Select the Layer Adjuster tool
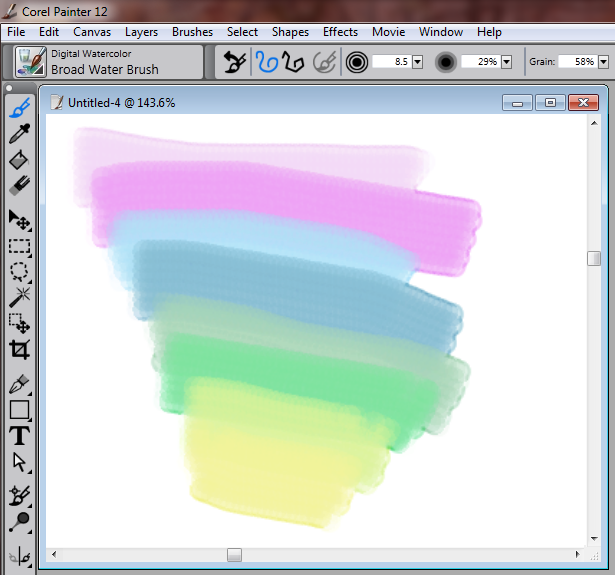The width and height of the screenshot is (615, 575). coord(19,220)
